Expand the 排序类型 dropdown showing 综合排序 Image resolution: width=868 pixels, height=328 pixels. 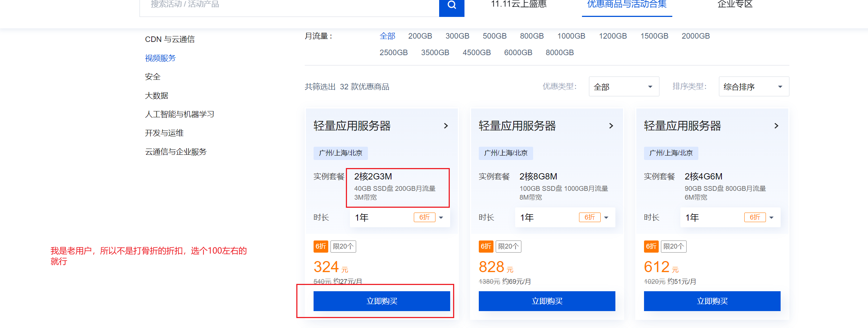pos(753,87)
